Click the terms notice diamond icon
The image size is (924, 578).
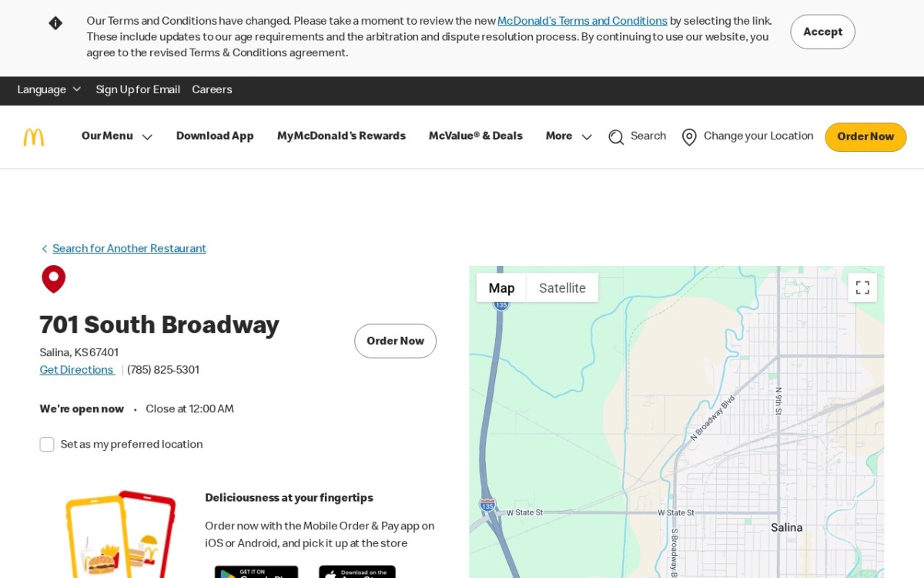click(55, 23)
